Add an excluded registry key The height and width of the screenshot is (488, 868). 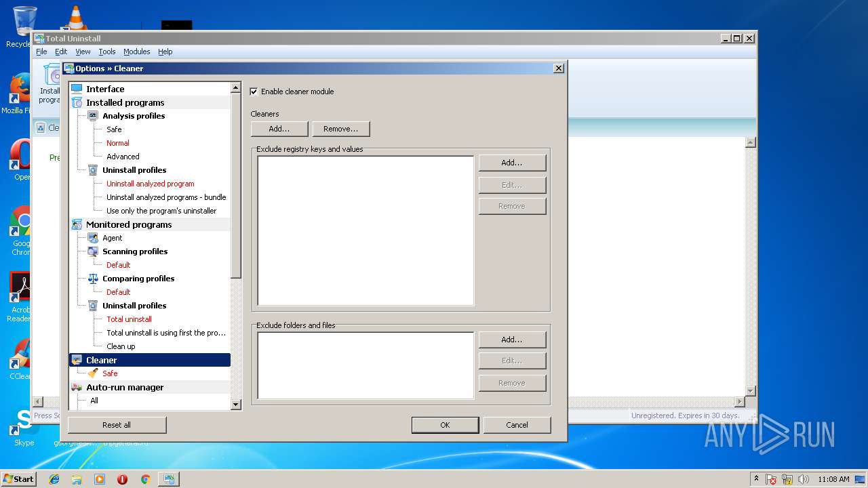click(512, 163)
